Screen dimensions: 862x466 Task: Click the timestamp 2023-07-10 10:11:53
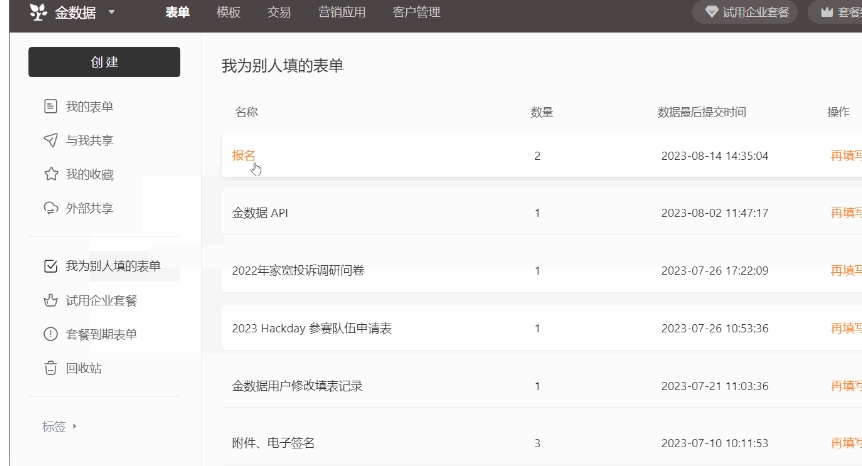click(x=715, y=443)
